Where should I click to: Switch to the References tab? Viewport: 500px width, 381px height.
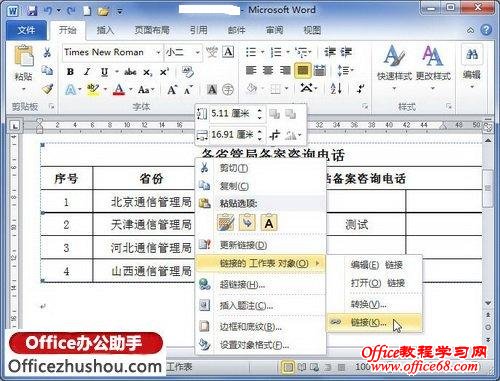tap(198, 30)
